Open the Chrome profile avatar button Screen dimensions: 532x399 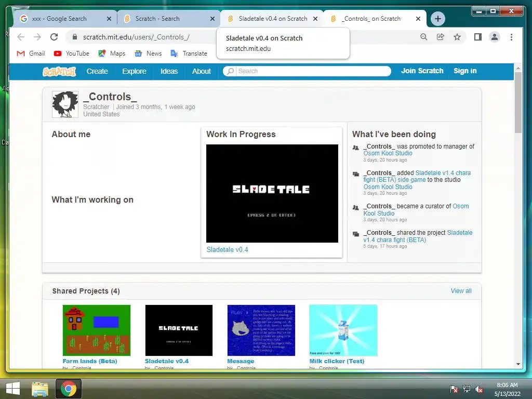(495, 37)
